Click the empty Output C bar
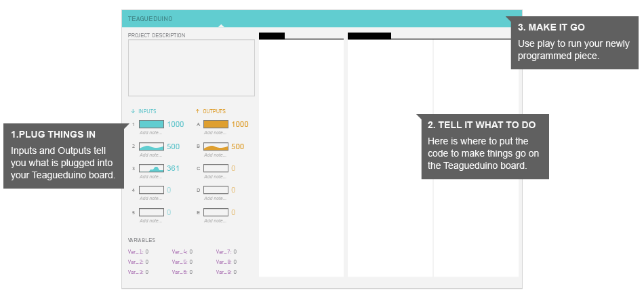This screenshot has width=644, height=299. (x=216, y=168)
